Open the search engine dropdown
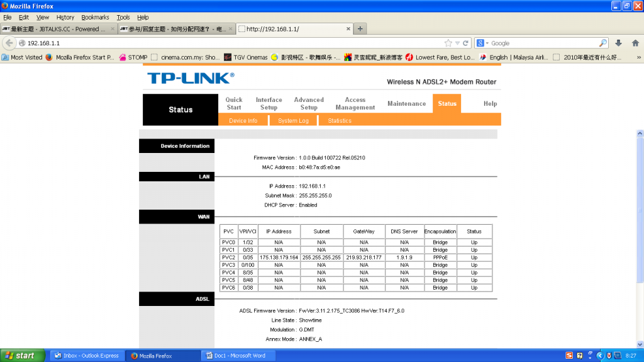Viewport: 644px width, 362px height. pos(483,43)
